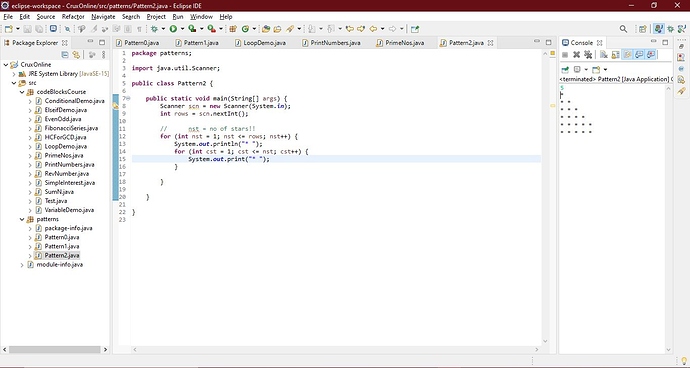This screenshot has height=368, width=690.
Task: Click the Forward navigation arrow
Action: tap(392, 29)
